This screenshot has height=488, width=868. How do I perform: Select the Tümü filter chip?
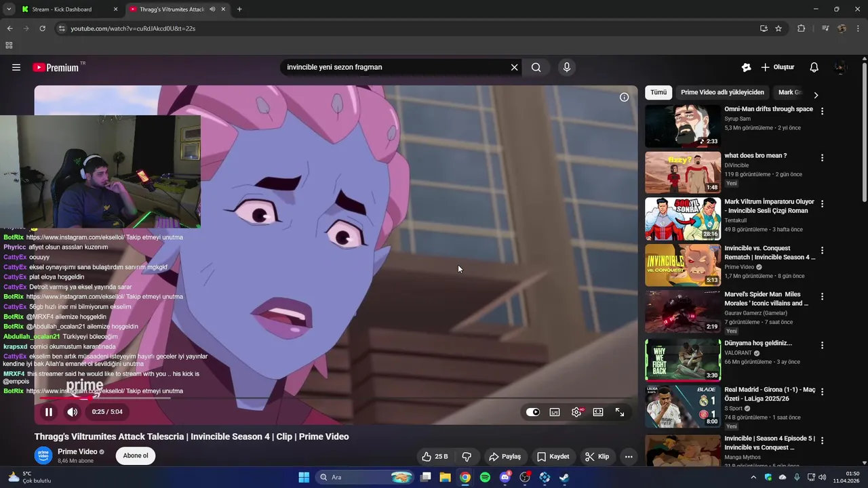coord(658,92)
